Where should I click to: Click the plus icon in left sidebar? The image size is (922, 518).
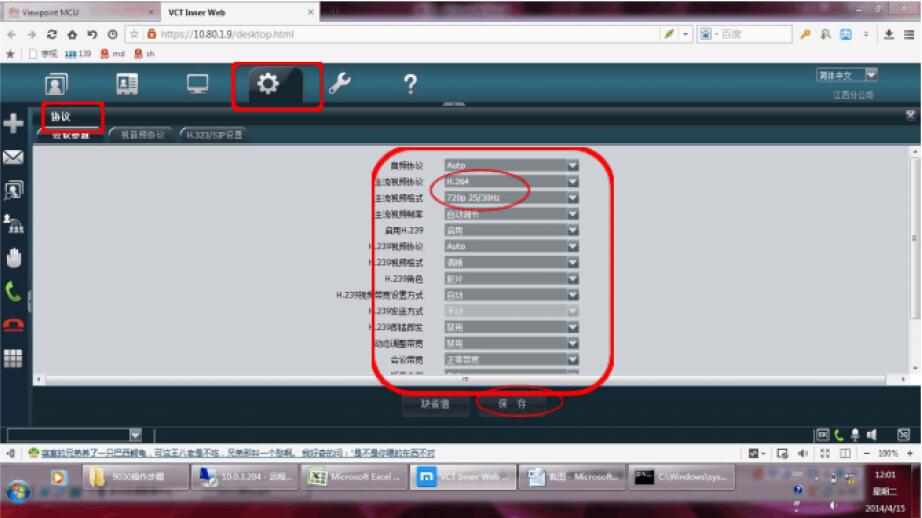[x=14, y=123]
